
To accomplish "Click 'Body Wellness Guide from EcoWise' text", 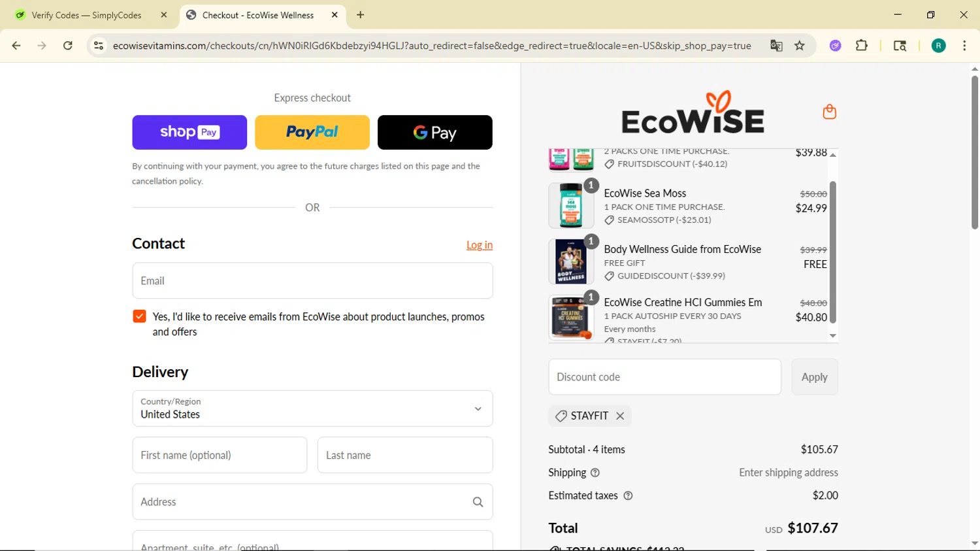I will pyautogui.click(x=683, y=250).
